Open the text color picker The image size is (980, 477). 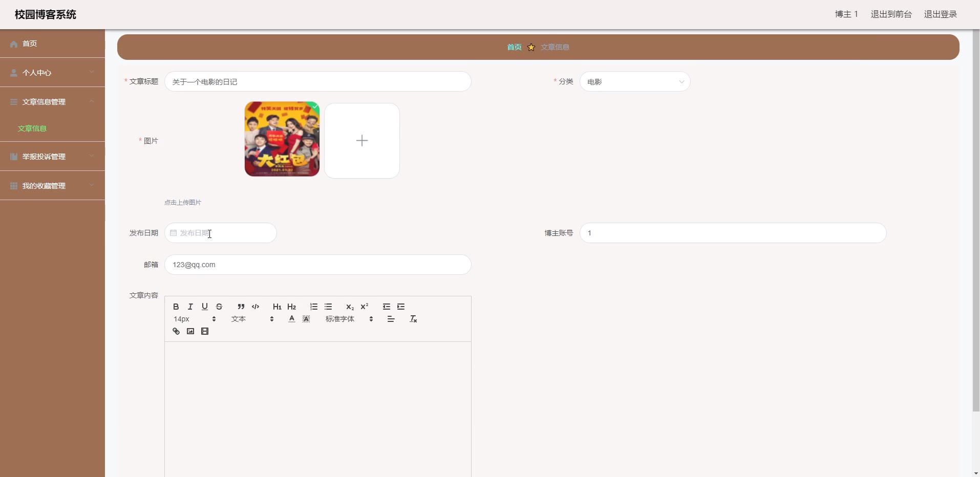(291, 319)
